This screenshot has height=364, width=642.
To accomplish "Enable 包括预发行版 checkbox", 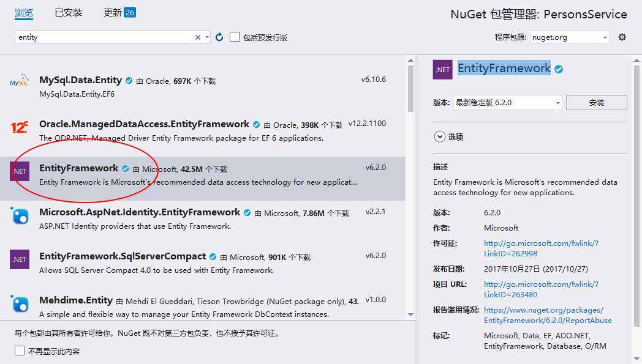I will coord(235,37).
